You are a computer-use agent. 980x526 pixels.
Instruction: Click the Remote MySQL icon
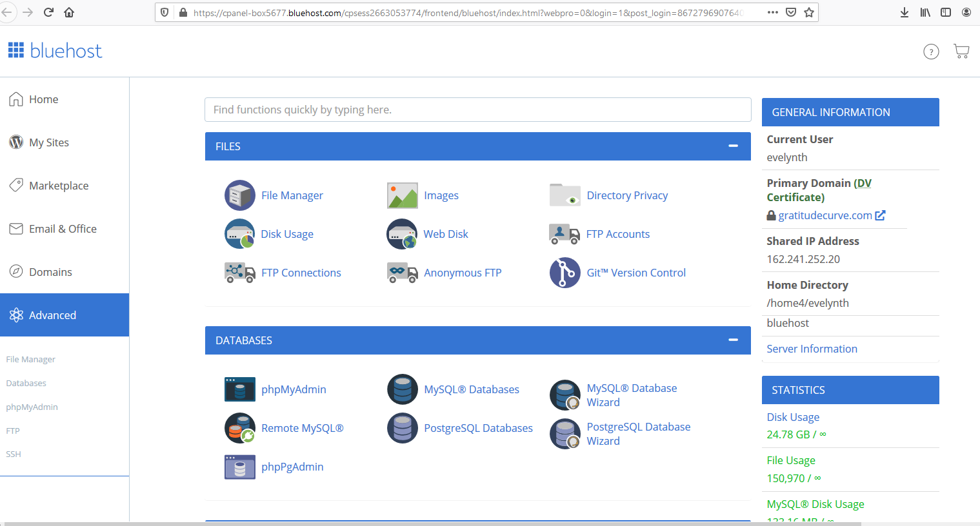point(240,428)
